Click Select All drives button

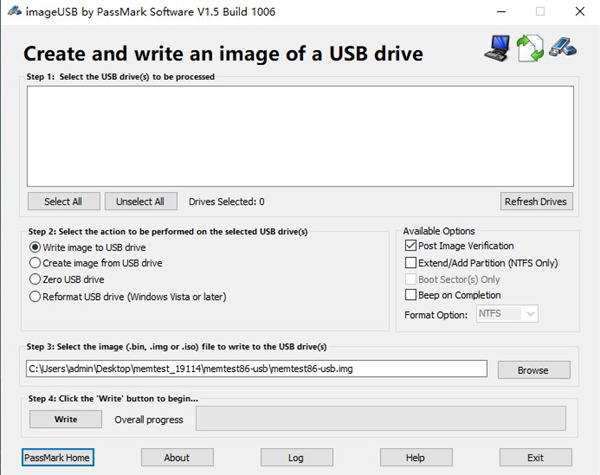coord(63,201)
